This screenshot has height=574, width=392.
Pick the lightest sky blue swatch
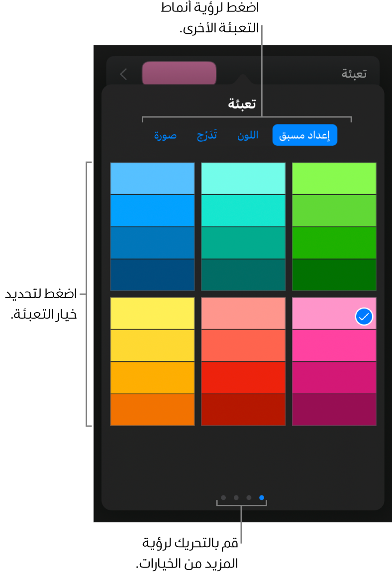tap(152, 178)
